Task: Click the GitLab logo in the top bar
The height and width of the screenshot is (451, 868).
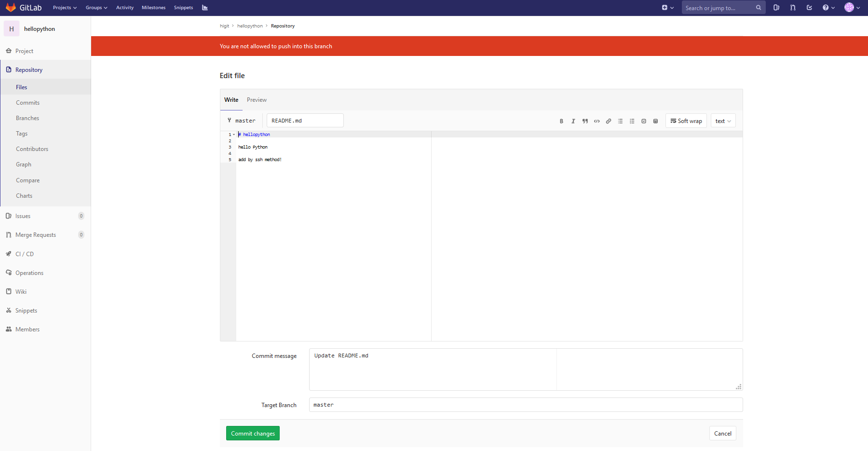Action: point(24,8)
